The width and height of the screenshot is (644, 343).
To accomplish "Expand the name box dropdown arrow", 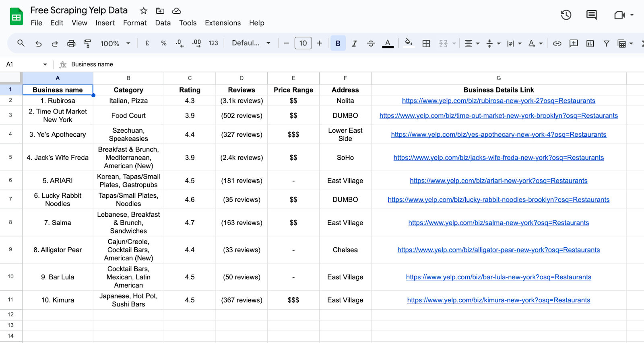I will 45,64.
